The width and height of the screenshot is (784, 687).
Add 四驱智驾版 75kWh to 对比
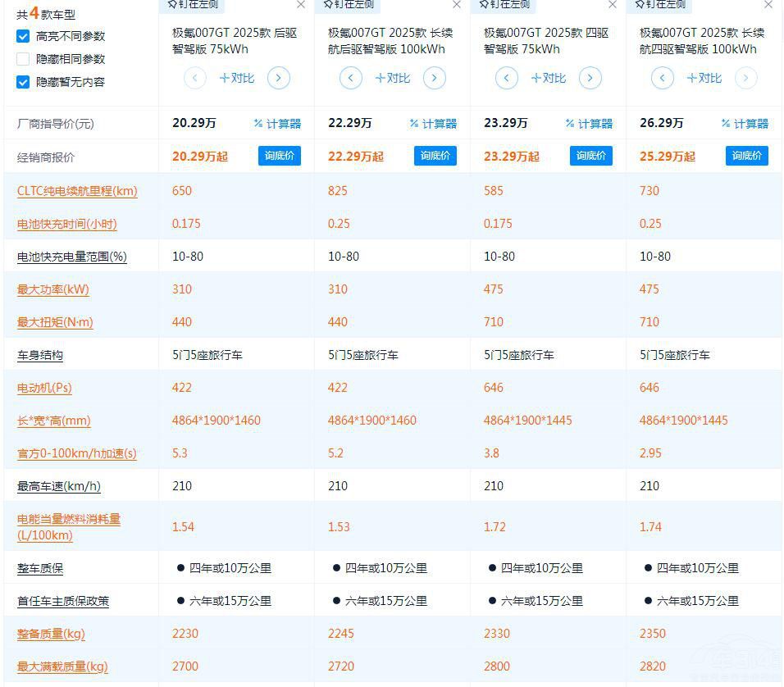pos(549,78)
